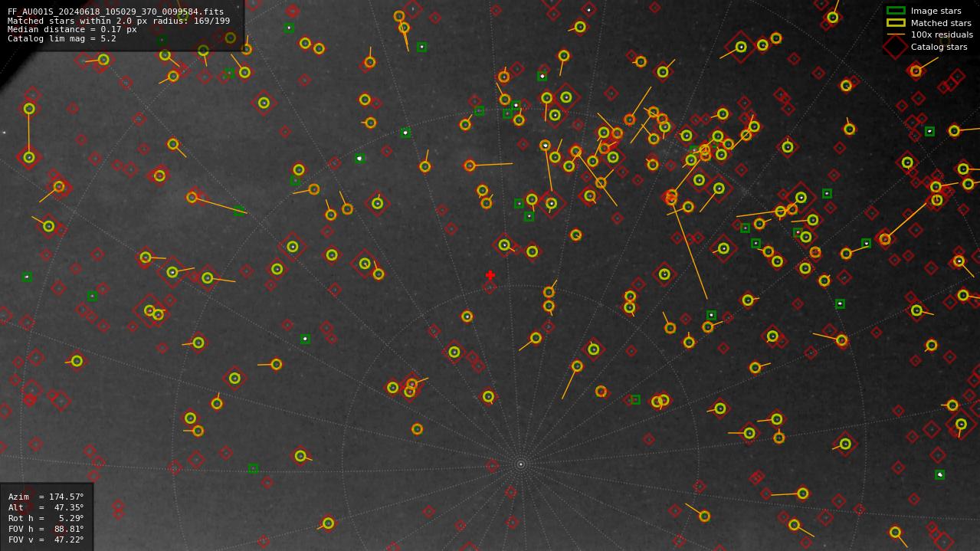This screenshot has height=551, width=980.
Task: Select the 'FOV v = 47.22°' value
Action: (46, 540)
